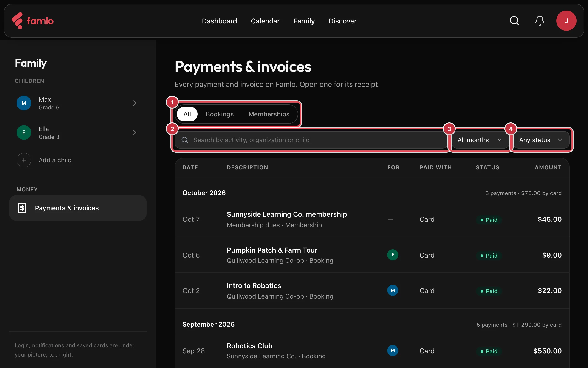The image size is (588, 368).
Task: Click the plus icon for Add a child
Action: tap(24, 160)
